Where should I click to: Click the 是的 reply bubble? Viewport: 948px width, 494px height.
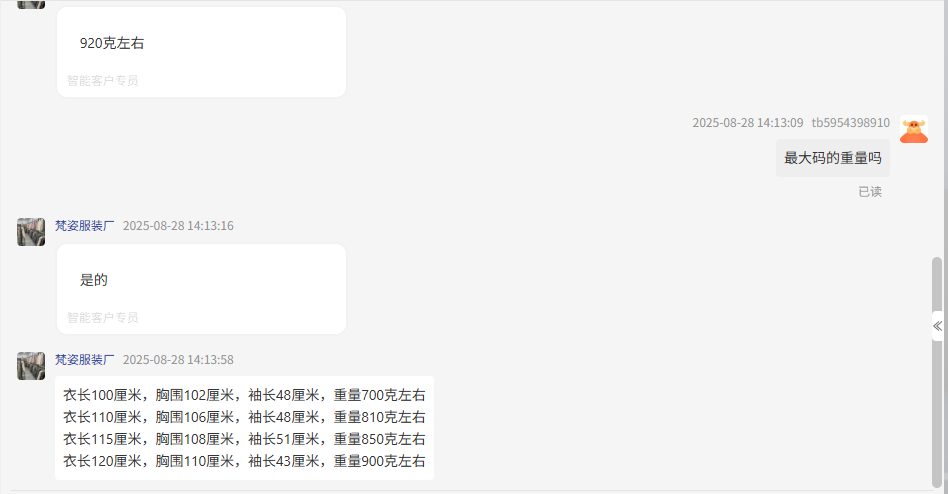201,289
